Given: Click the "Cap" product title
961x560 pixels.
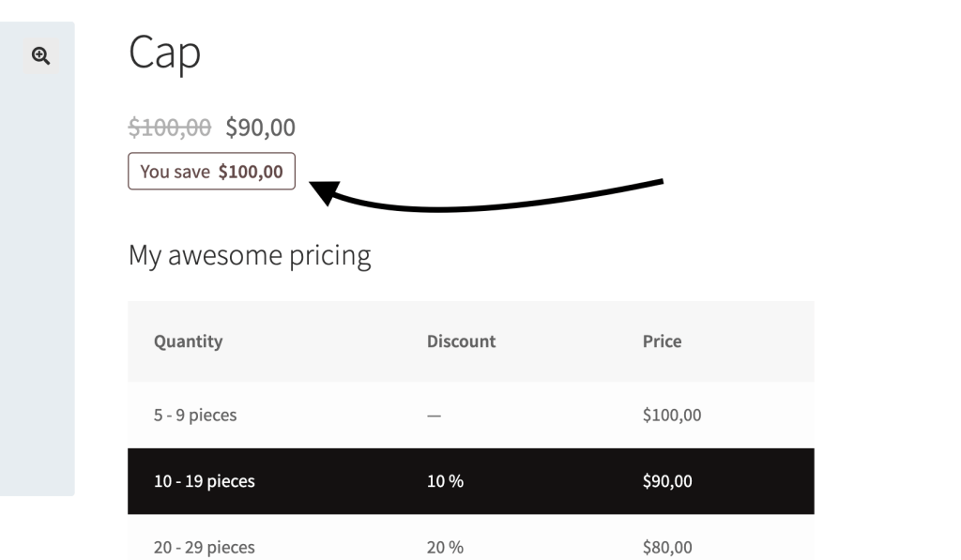Looking at the screenshot, I should pyautogui.click(x=164, y=53).
